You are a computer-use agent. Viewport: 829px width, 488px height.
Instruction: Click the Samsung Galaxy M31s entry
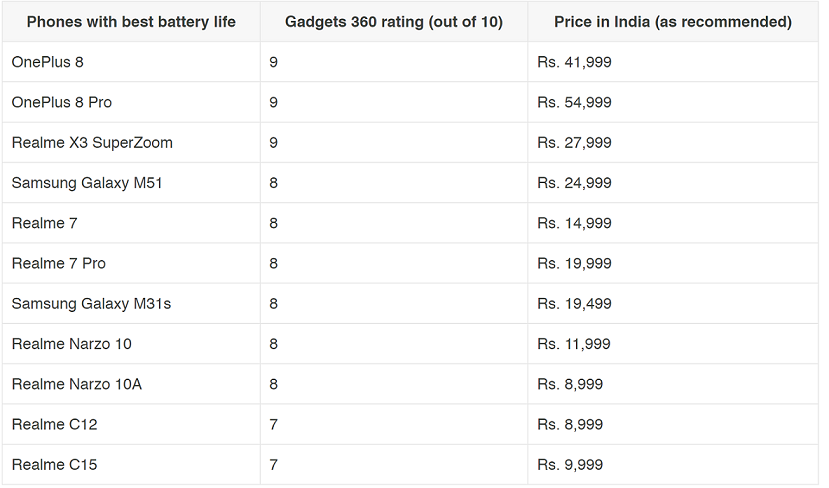(91, 303)
